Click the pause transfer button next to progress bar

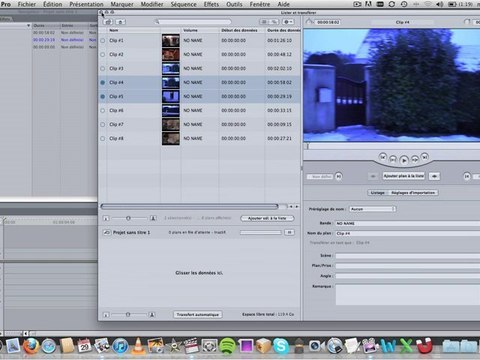point(289,232)
